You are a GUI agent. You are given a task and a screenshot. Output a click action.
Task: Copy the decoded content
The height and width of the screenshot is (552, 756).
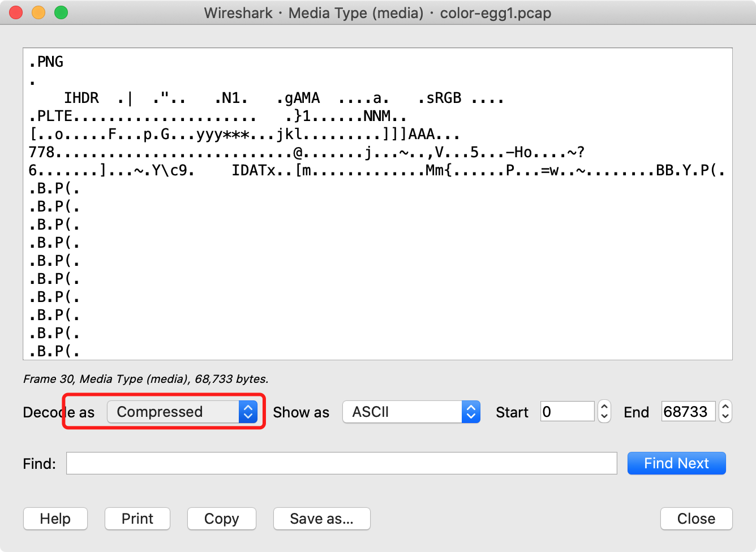(x=222, y=519)
